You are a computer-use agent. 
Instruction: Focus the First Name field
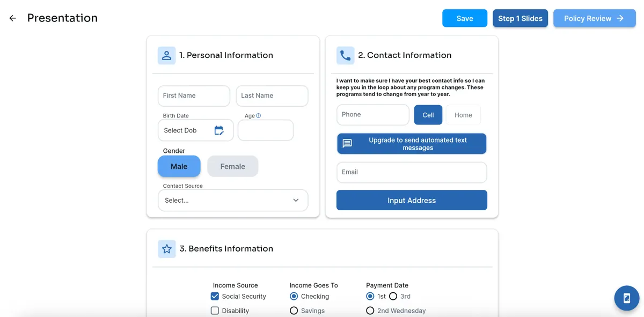(194, 96)
